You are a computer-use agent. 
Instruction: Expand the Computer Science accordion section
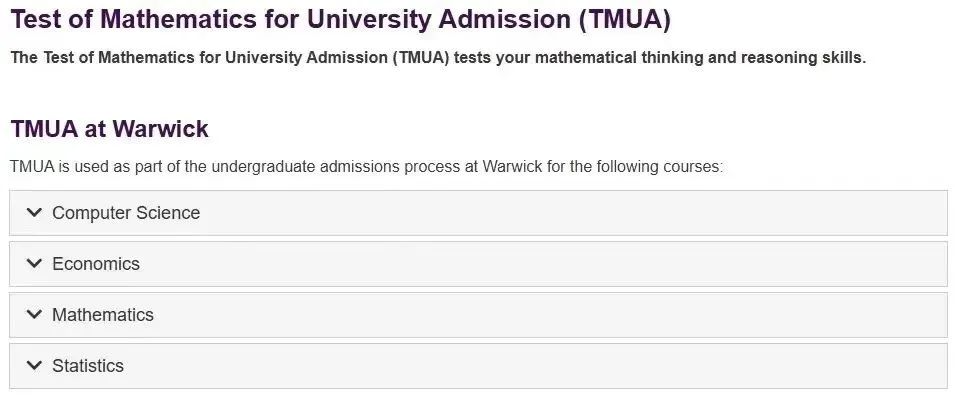478,213
